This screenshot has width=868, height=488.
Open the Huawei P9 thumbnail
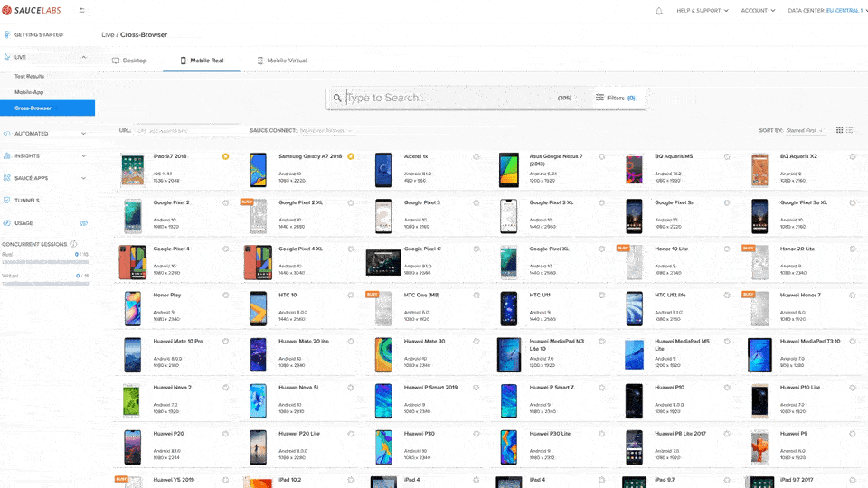759,447
